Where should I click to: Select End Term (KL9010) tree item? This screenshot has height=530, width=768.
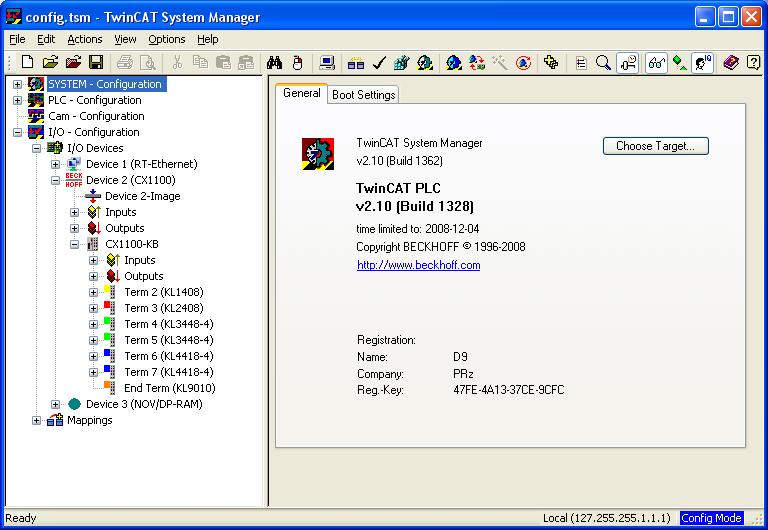pyautogui.click(x=169, y=388)
